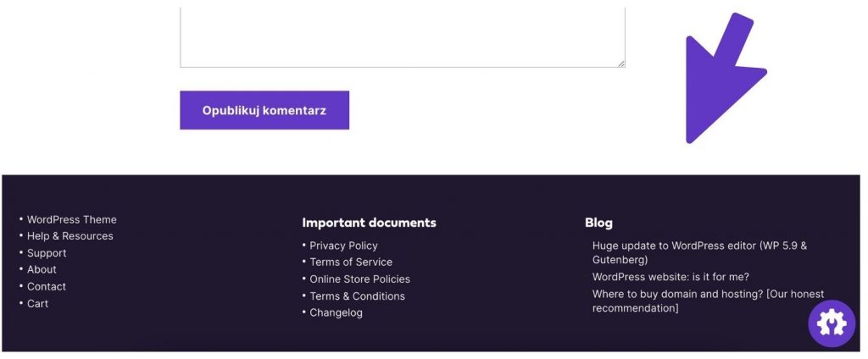Screen dimensions: 868x359
Task: Read the Huge update to WordPress editor post
Action: pyautogui.click(x=699, y=252)
